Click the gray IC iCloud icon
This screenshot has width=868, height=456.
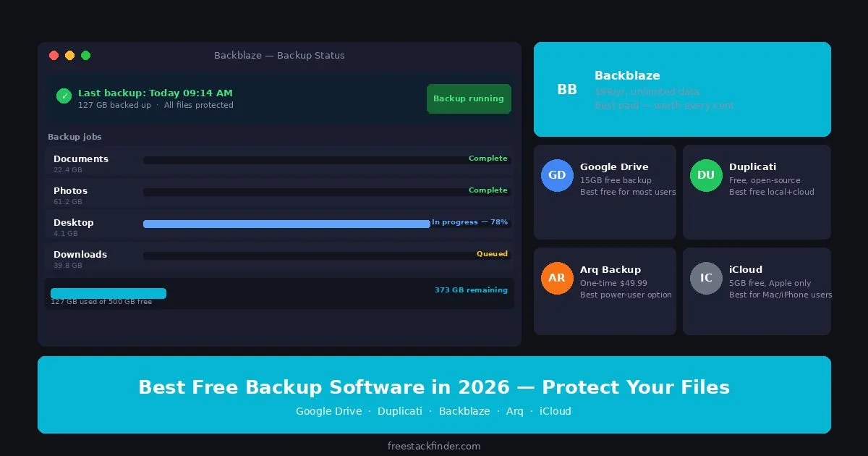[x=706, y=278]
